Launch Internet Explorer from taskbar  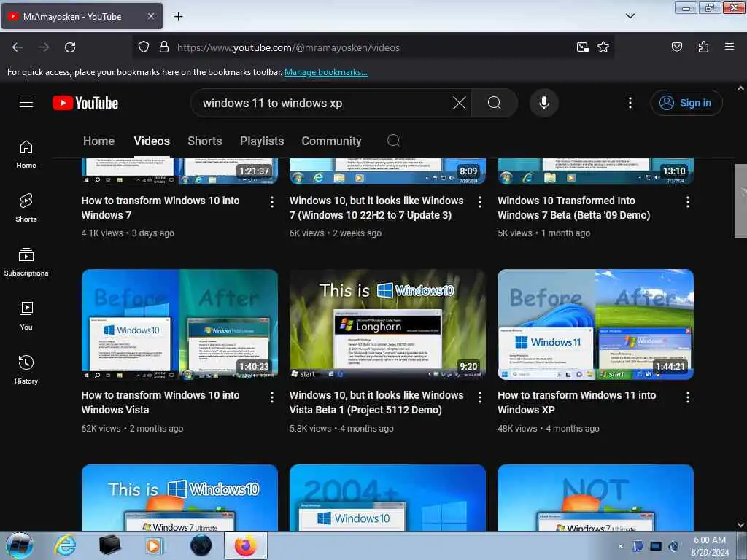point(65,545)
